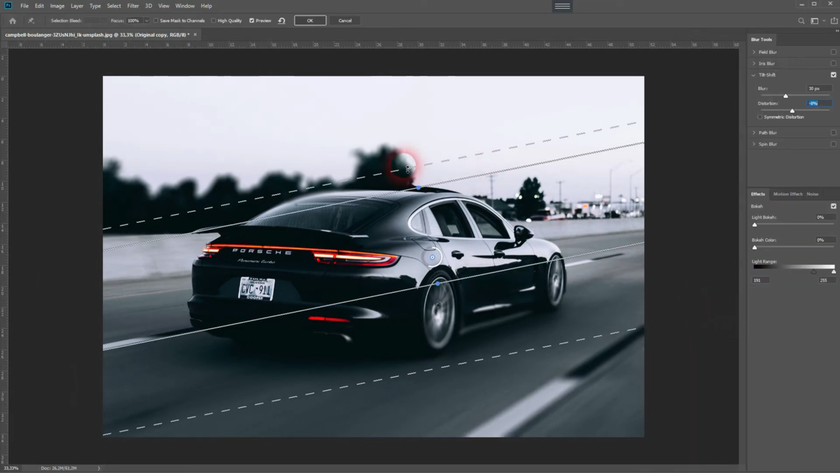
Task: Open the Focus percentage dropdown
Action: pos(146,21)
